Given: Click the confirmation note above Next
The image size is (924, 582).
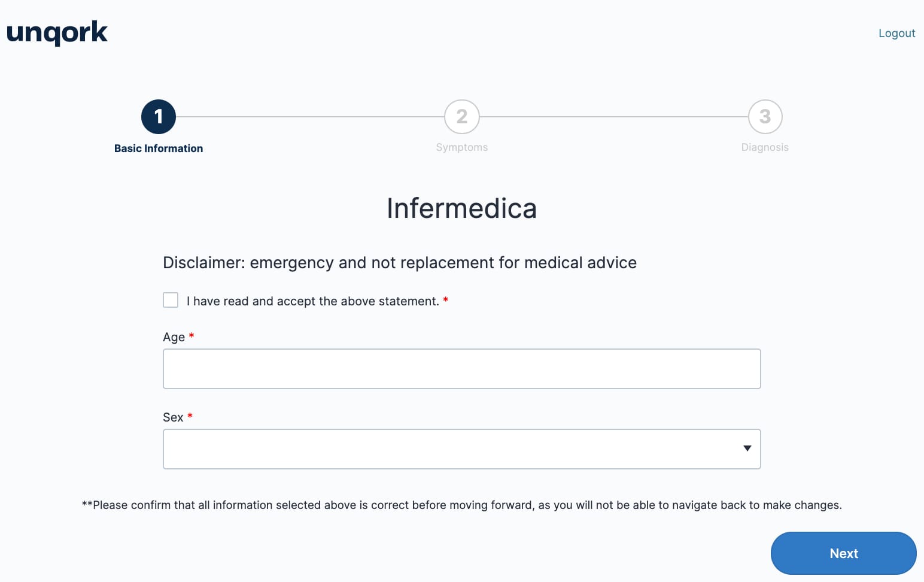Looking at the screenshot, I should [x=462, y=505].
